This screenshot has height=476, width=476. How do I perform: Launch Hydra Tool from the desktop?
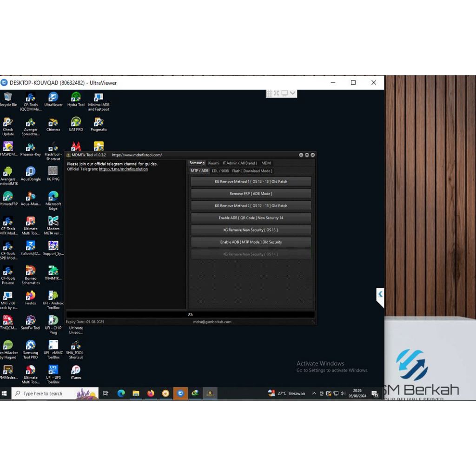[76, 99]
